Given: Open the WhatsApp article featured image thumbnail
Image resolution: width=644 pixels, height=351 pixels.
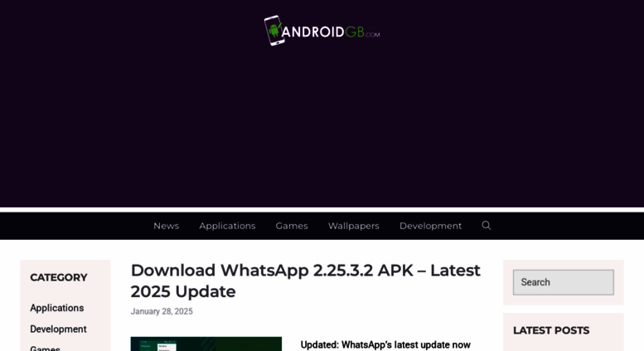Looking at the screenshot, I should point(206,344).
